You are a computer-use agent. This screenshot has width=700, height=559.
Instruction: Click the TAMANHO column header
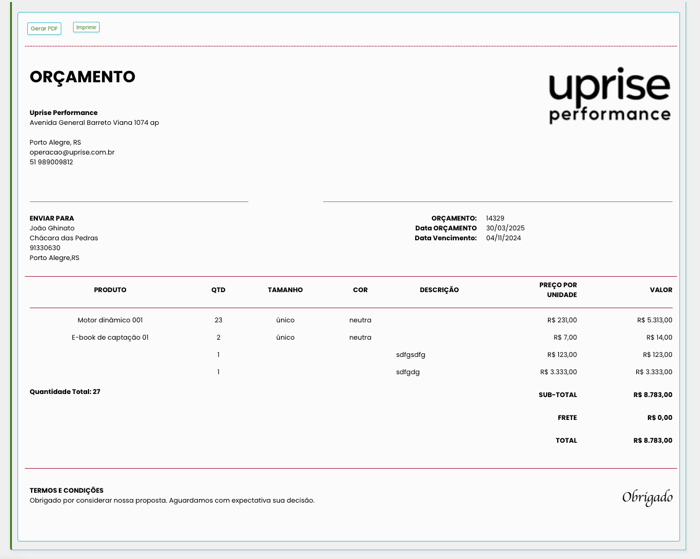(285, 290)
